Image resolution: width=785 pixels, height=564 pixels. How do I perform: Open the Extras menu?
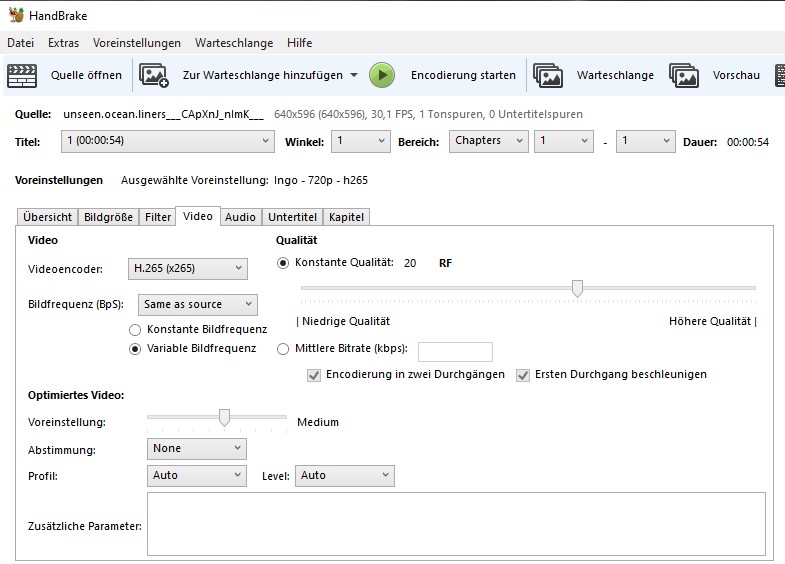(63, 43)
